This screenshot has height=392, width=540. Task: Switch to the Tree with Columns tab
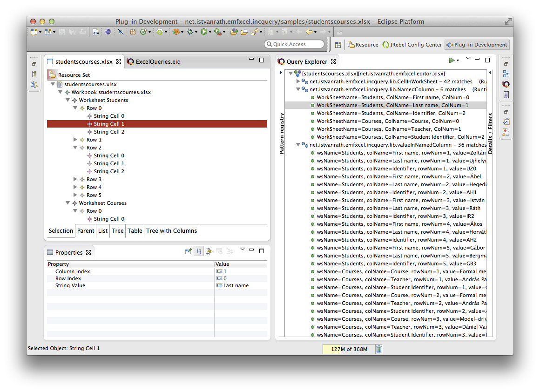[x=171, y=231]
